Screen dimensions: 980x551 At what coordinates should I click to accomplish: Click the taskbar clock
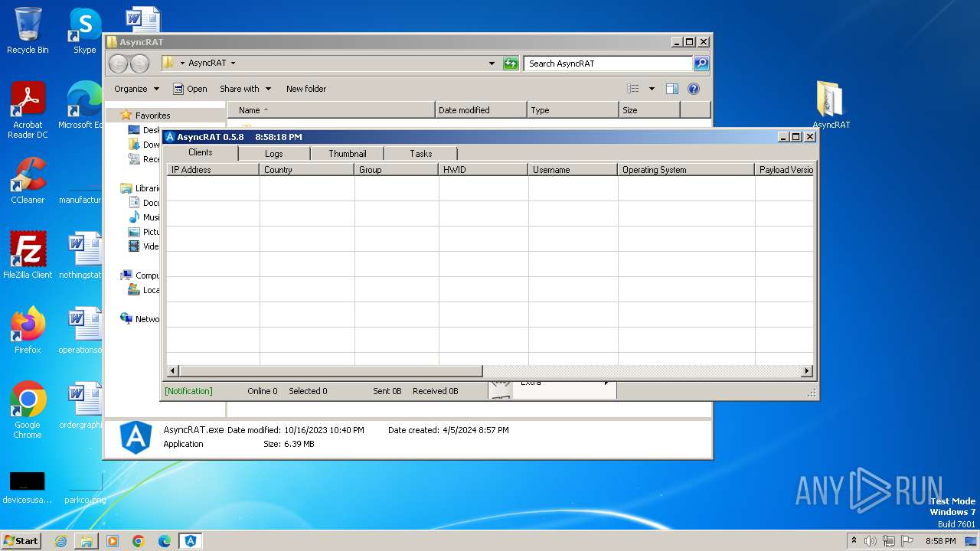940,541
